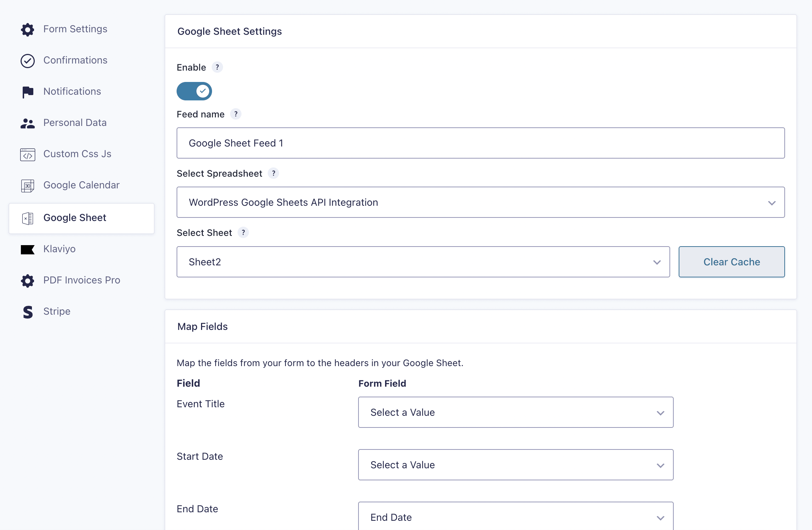
Task: Click the Notifications flag icon
Action: coord(27,92)
